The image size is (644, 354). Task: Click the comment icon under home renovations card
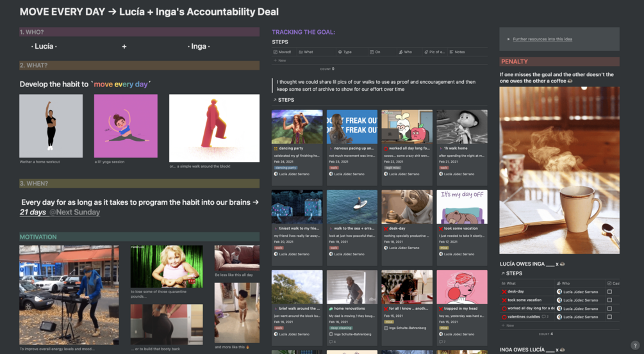[x=331, y=342]
